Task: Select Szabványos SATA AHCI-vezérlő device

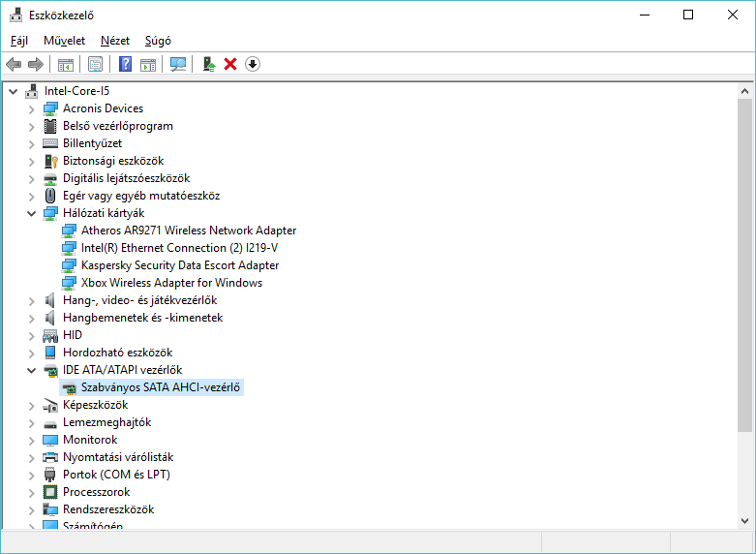Action: pyautogui.click(x=160, y=387)
